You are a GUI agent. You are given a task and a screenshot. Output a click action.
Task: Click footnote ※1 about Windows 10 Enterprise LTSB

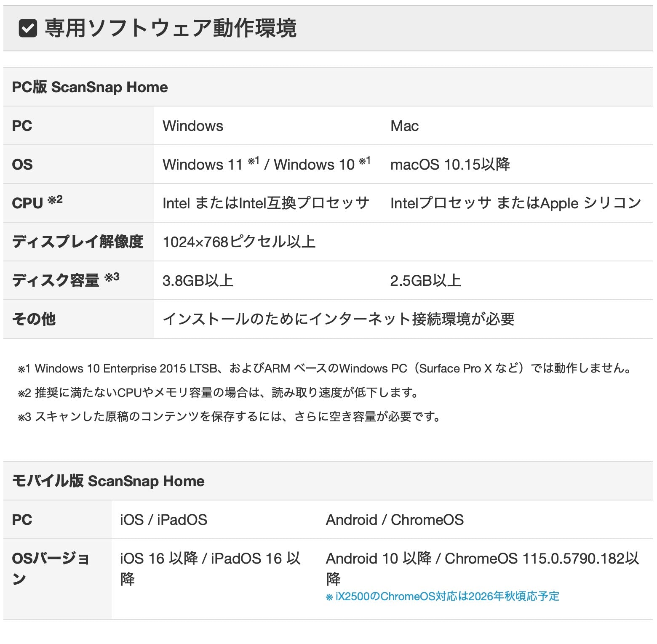click(x=325, y=368)
